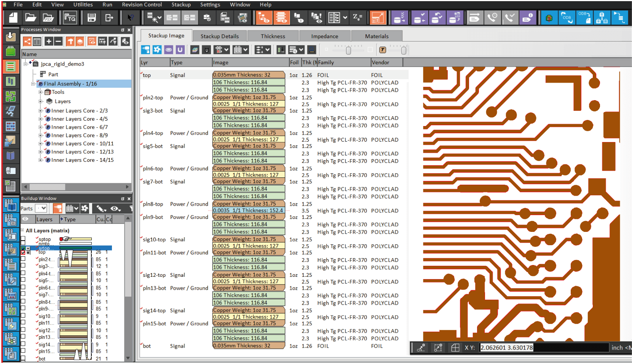
Task: Click the X Y coordinate input field
Action: (506, 348)
